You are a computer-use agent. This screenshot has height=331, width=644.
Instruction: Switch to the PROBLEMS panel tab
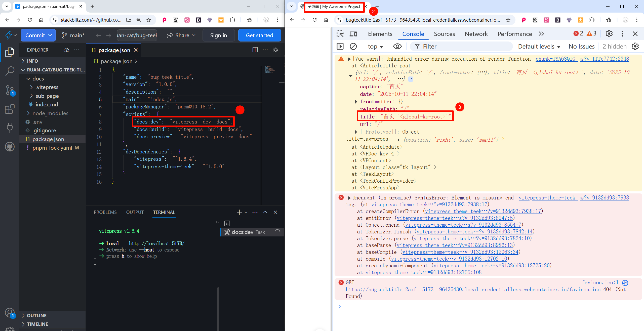pos(105,212)
